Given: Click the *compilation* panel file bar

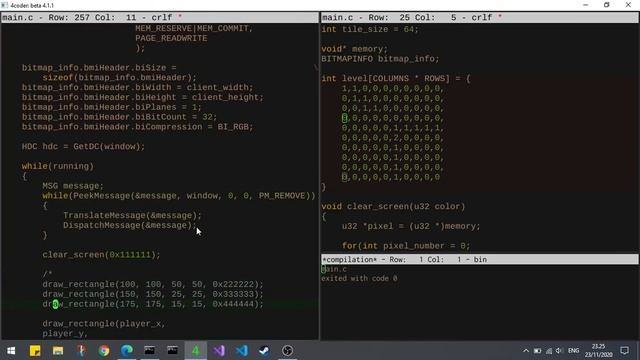Looking at the screenshot, I should (480, 260).
